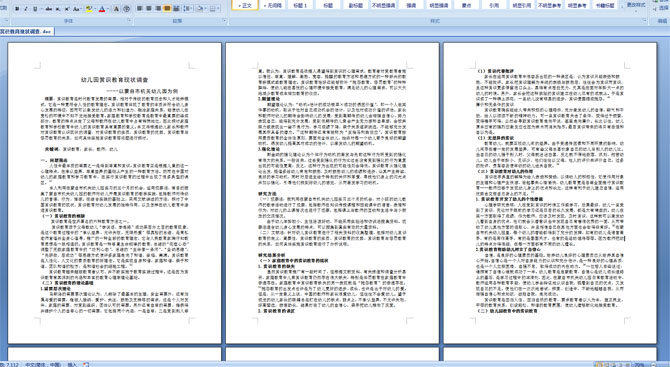Viewport: 670px width, 367px height.
Task: Expand the font dialog launcher
Action: pyautogui.click(x=129, y=20)
